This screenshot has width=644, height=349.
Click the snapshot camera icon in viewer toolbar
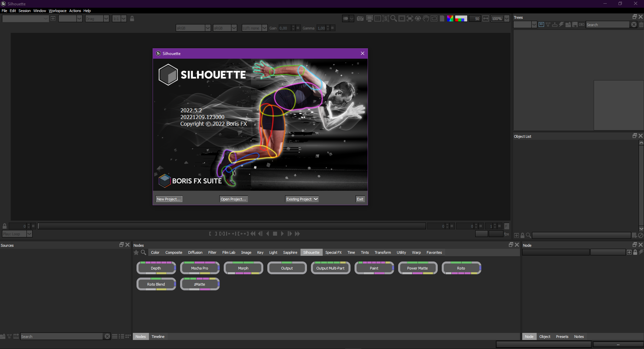[x=360, y=19]
